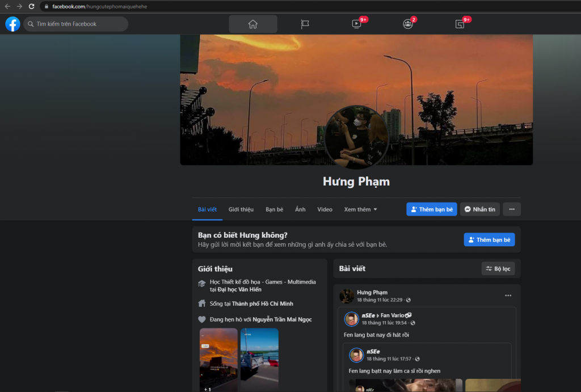Open the Home feed icon

coord(253,24)
